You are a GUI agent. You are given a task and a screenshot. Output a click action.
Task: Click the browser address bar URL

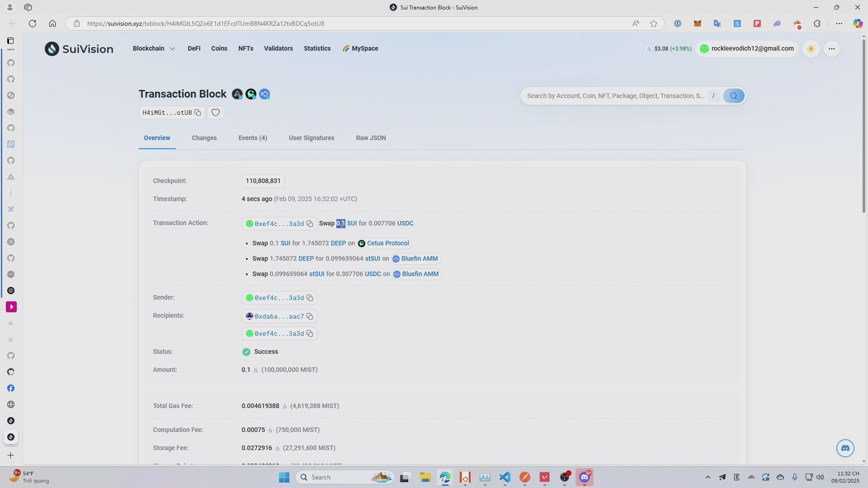click(x=206, y=23)
